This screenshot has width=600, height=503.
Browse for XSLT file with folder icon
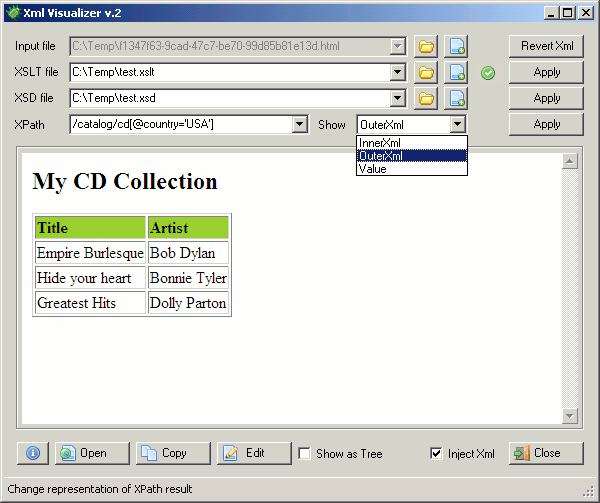pyautogui.click(x=426, y=72)
